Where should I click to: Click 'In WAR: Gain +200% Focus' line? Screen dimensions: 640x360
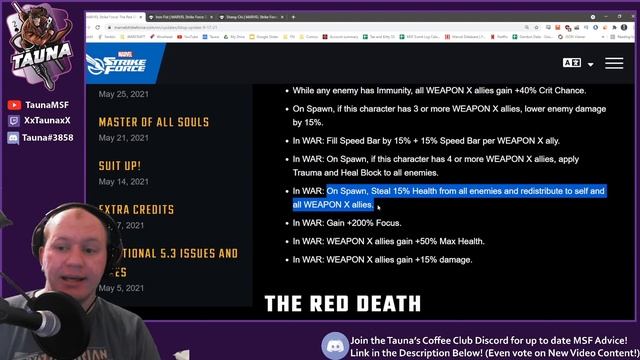(347, 223)
